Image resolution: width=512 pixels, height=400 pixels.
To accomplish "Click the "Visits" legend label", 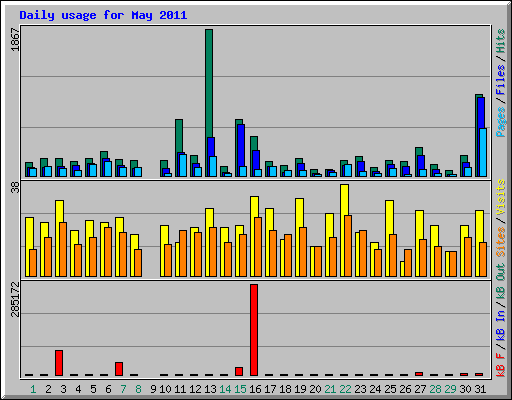I will tap(500, 198).
